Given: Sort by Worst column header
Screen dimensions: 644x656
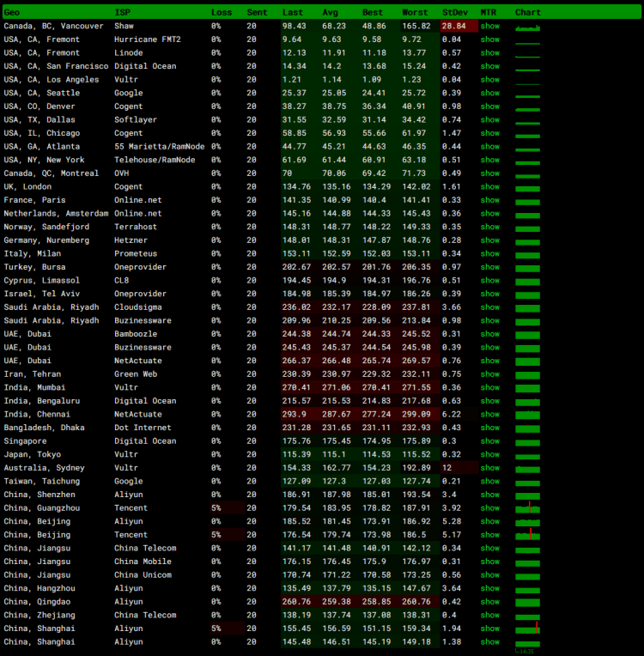Looking at the screenshot, I should [x=415, y=12].
